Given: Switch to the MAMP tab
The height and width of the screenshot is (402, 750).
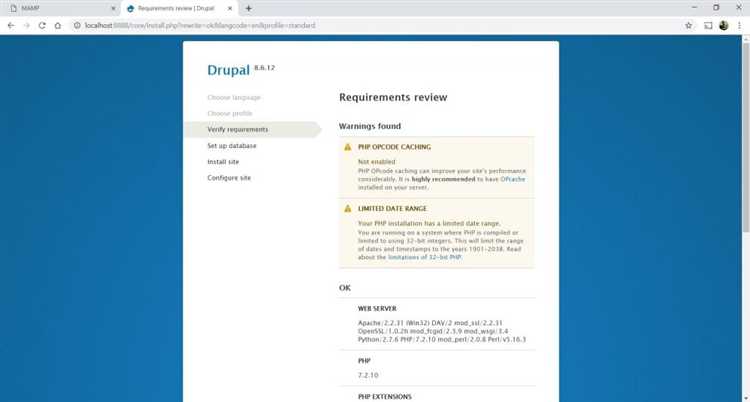Looking at the screenshot, I should [62, 9].
